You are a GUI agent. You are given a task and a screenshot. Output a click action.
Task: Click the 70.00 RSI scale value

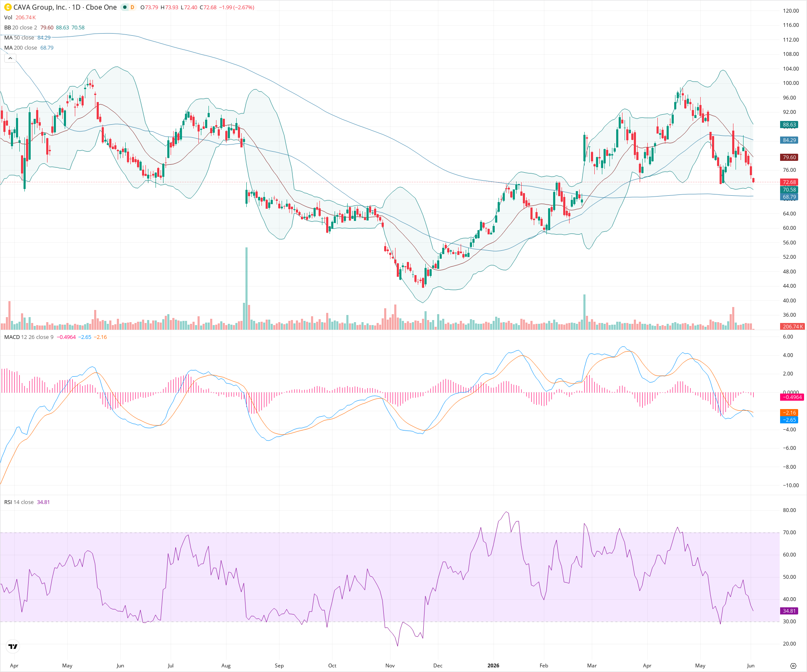[x=789, y=533]
